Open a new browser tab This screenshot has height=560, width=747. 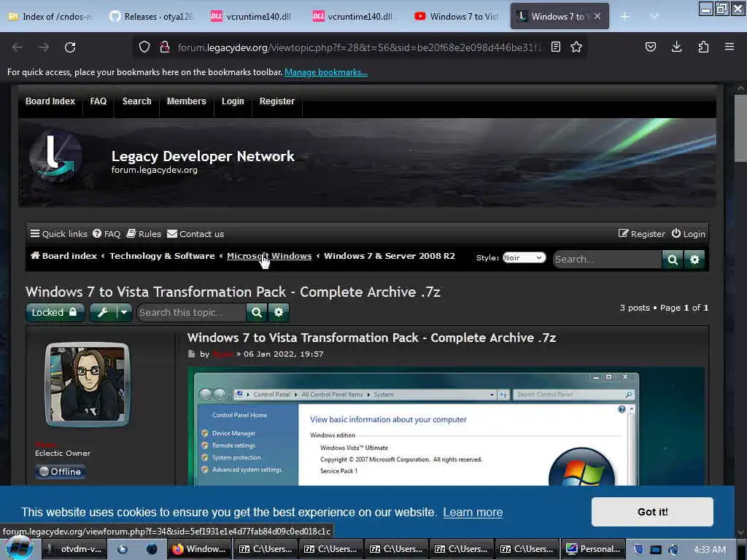coord(625,17)
